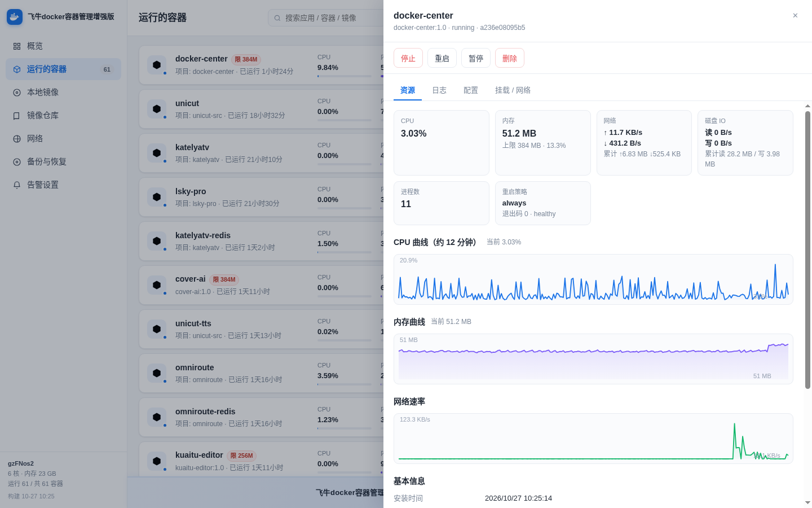Click the 告警设置 bell icon
The width and height of the screenshot is (812, 508).
click(17, 185)
